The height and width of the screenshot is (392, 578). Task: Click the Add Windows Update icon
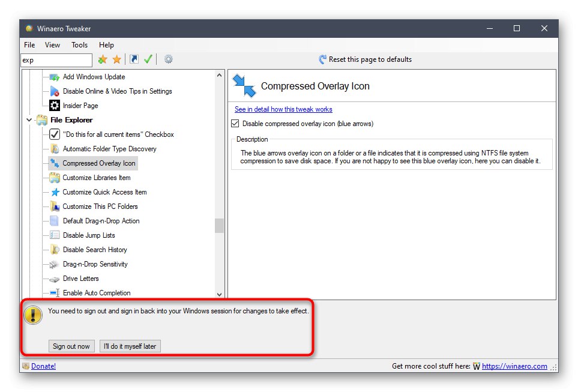pos(55,77)
